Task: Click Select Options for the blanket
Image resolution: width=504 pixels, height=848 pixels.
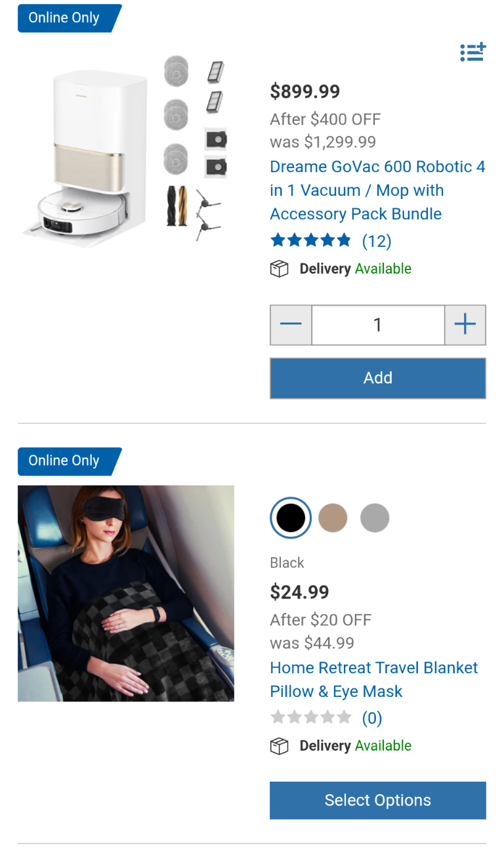Action: 378,800
